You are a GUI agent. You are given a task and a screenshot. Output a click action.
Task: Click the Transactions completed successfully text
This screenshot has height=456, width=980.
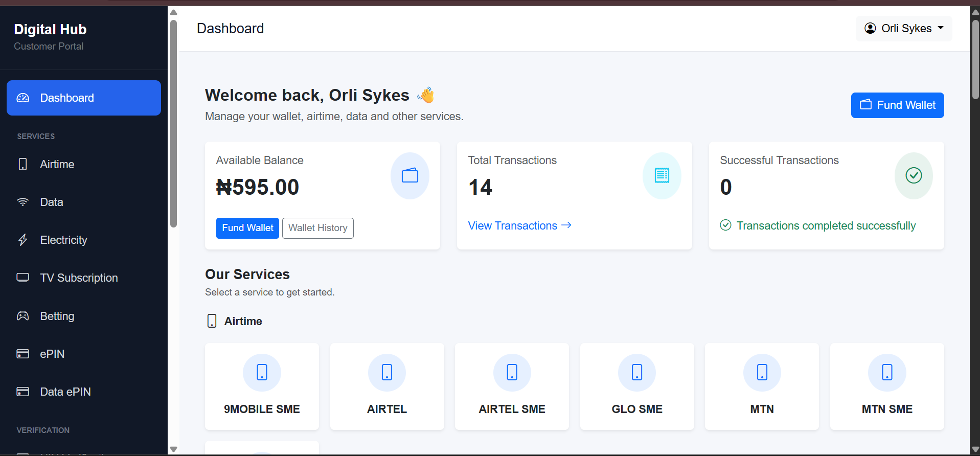(x=826, y=225)
